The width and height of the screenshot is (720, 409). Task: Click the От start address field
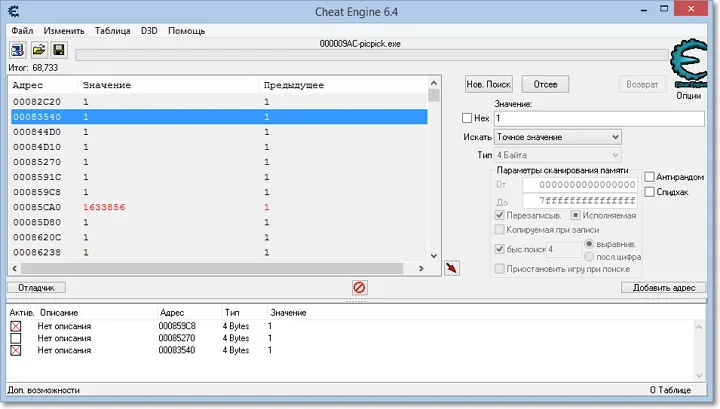(x=579, y=185)
